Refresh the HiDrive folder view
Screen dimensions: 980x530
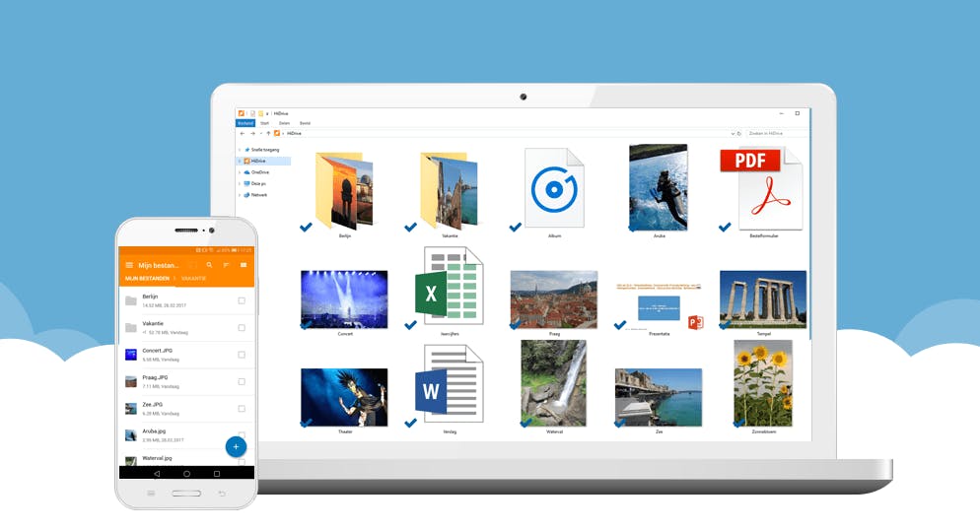(739, 134)
